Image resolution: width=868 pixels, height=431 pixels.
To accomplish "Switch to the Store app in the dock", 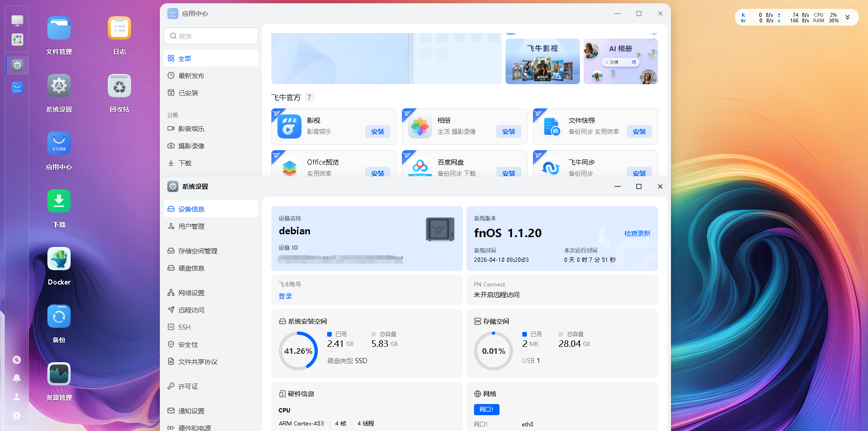I will (17, 87).
